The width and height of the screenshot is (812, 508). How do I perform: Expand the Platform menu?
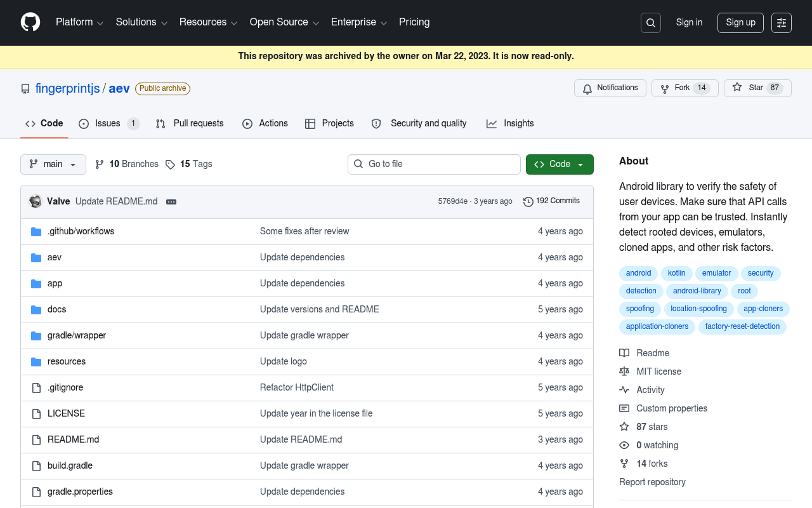(79, 22)
